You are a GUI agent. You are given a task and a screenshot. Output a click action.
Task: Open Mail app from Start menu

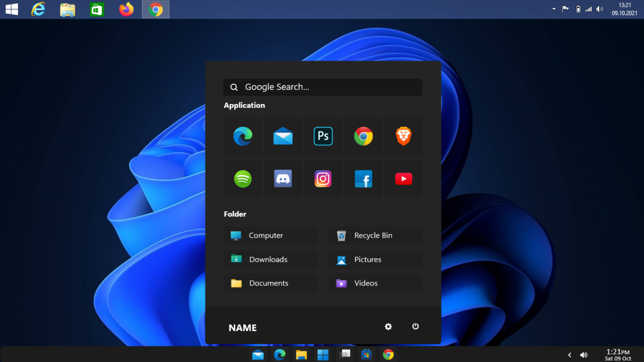pyautogui.click(x=283, y=136)
